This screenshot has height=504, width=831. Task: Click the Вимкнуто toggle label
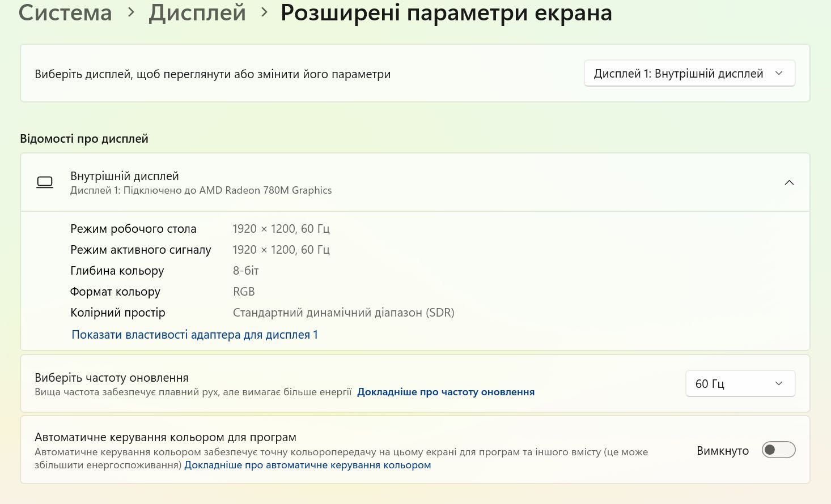coord(723,451)
